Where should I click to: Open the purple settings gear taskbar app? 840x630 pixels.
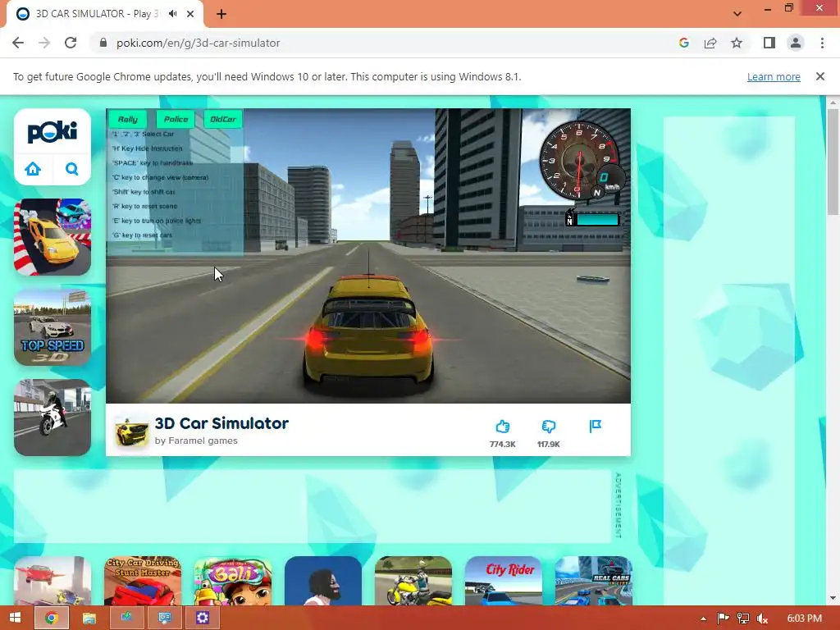[x=202, y=618]
